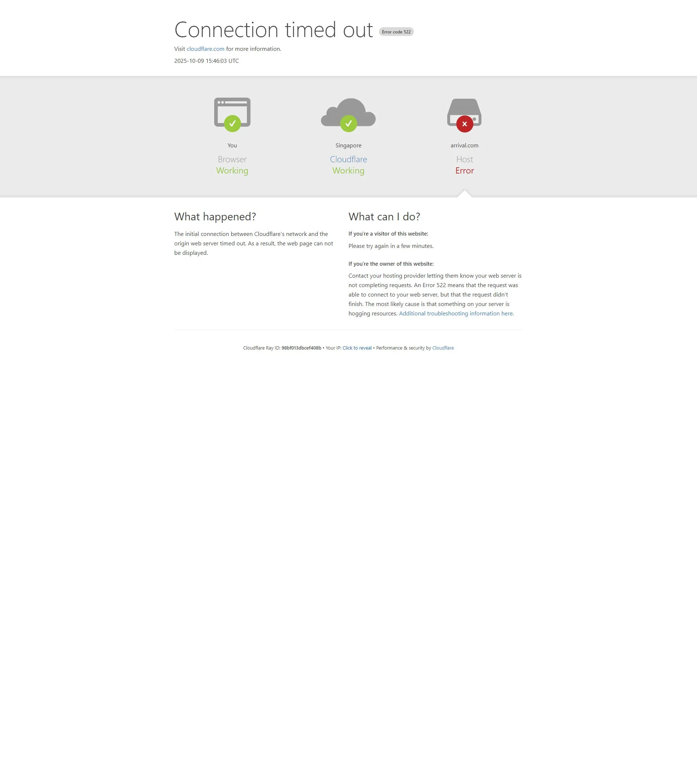Click the green checkmark on the cloud icon
697x784 pixels.
(348, 123)
